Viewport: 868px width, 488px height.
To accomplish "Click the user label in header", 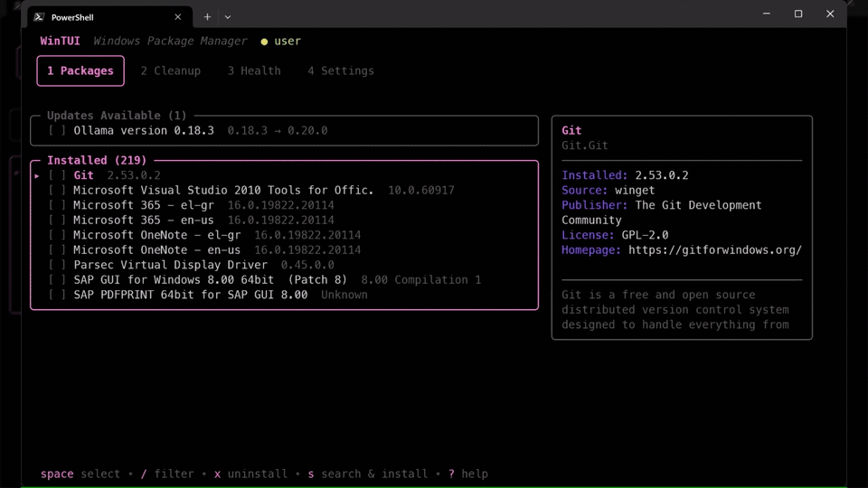I will point(288,41).
